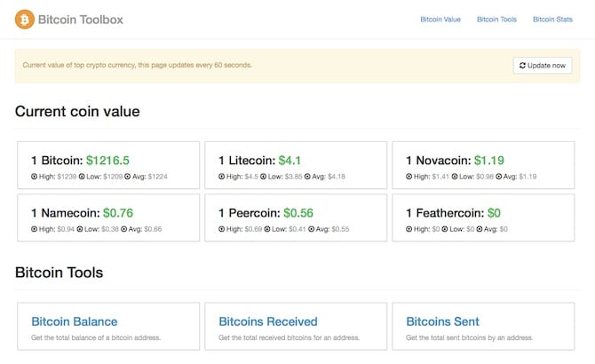
Task: Click the orange Bitcoin logo icon
Action: pyautogui.click(x=25, y=20)
